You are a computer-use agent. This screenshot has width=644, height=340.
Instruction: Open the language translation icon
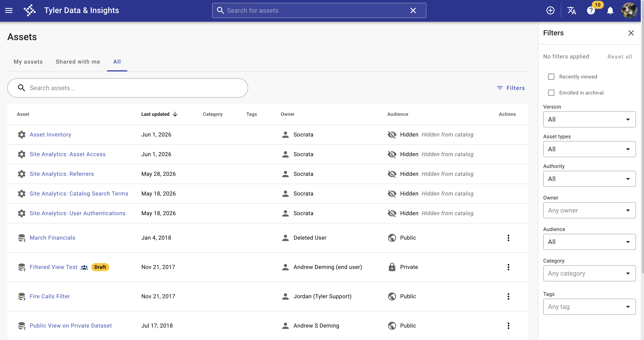(572, 10)
